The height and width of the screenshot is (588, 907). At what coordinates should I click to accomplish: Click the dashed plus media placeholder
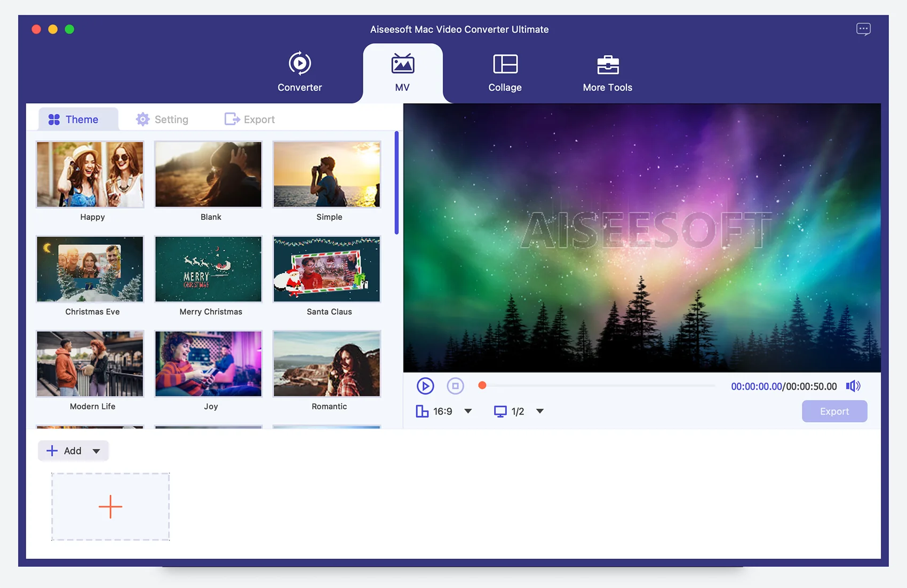tap(110, 506)
